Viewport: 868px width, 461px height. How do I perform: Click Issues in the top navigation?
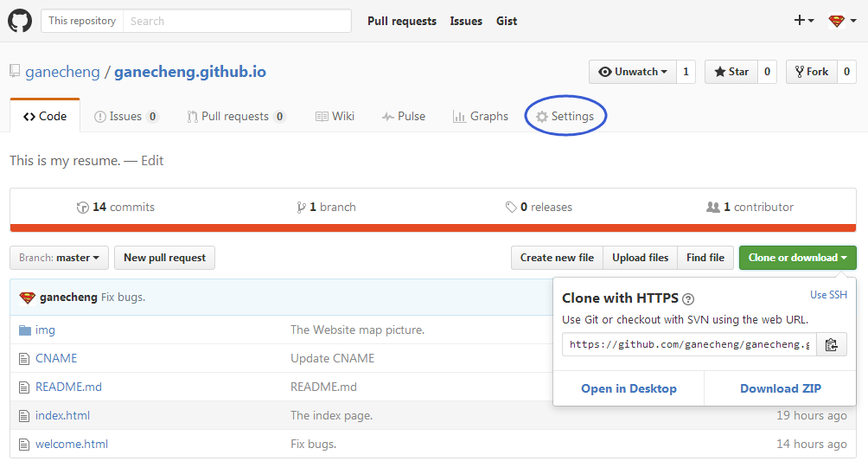pyautogui.click(x=466, y=21)
